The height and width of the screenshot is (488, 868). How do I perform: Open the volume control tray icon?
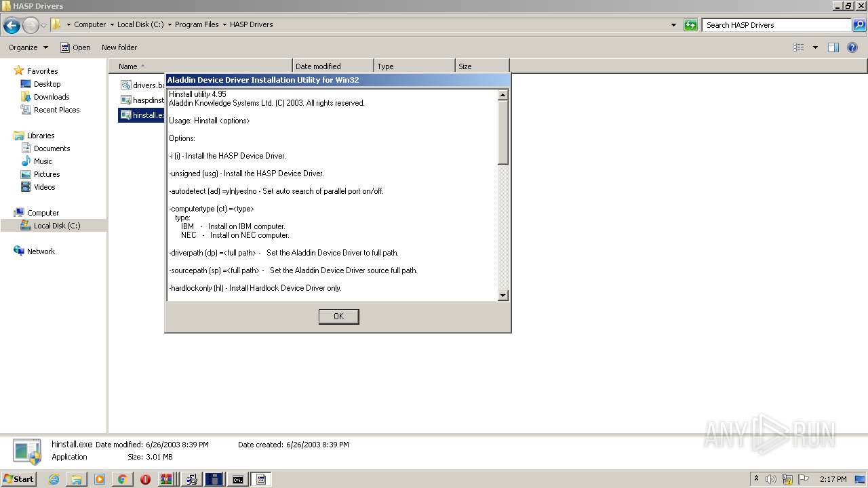771,479
